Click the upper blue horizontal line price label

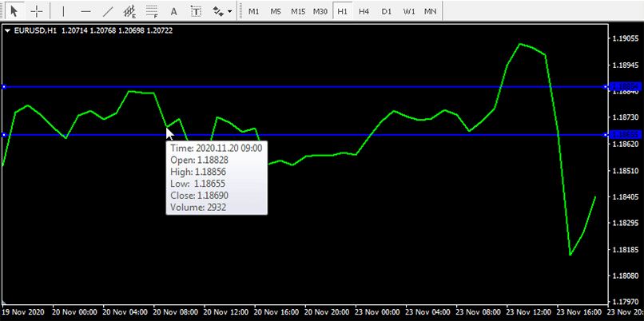[626, 86]
